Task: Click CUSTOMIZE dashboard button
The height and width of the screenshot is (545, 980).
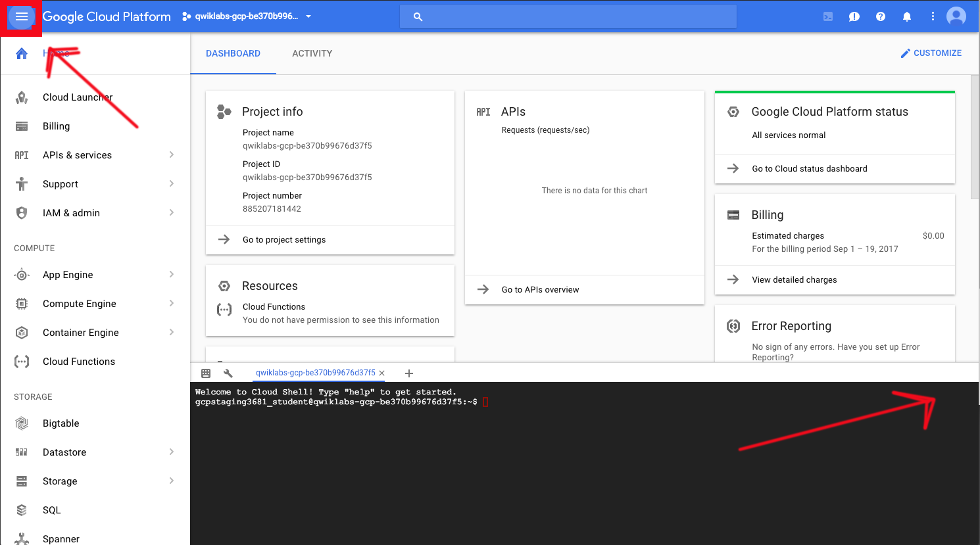Action: tap(931, 53)
